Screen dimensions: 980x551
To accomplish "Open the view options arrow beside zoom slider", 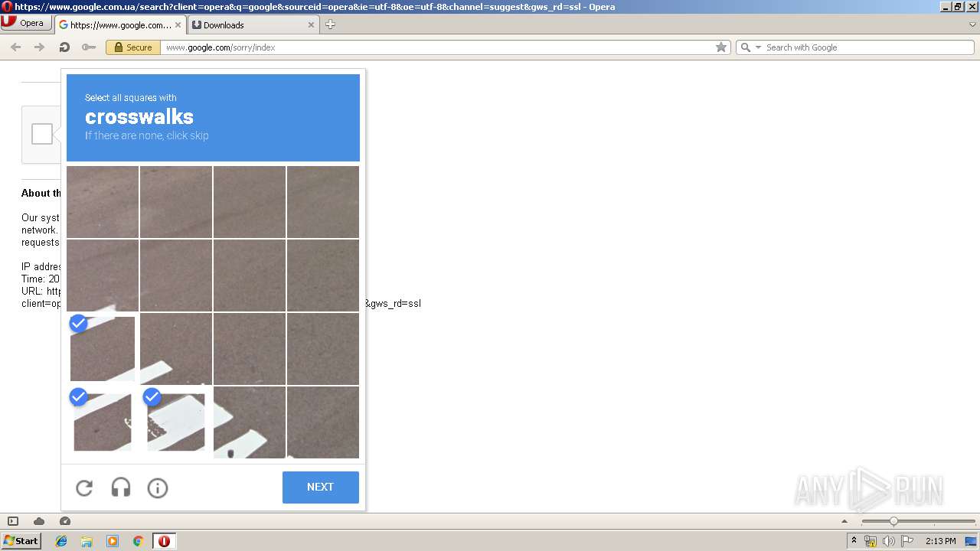I will (846, 521).
